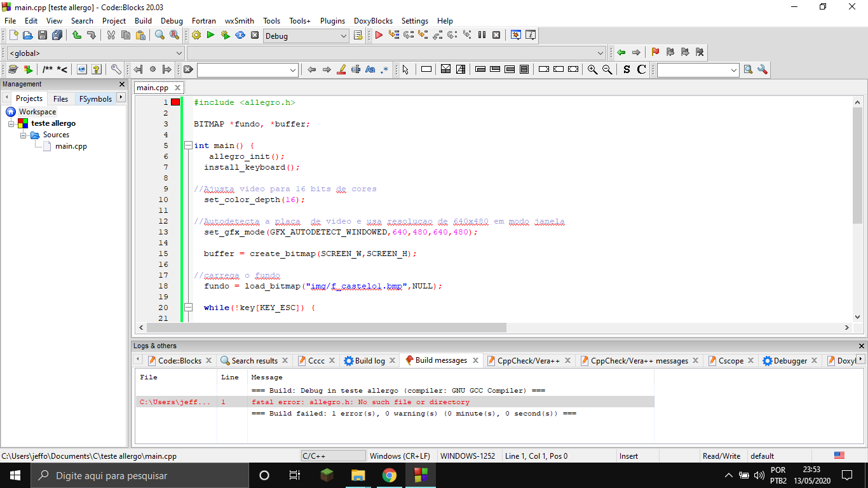Open the ThreadSearch expression dropdown
The height and width of the screenshot is (488, 868).
[x=734, y=70]
